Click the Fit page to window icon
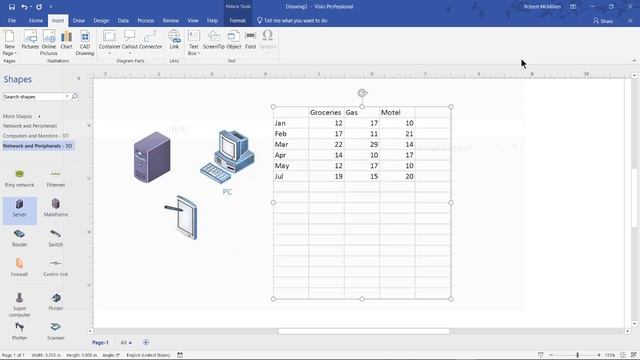Screen dimensions: 640x360 (623, 355)
